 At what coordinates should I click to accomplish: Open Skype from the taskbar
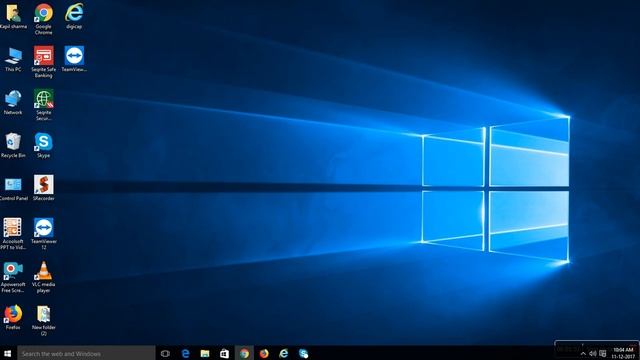click(303, 353)
